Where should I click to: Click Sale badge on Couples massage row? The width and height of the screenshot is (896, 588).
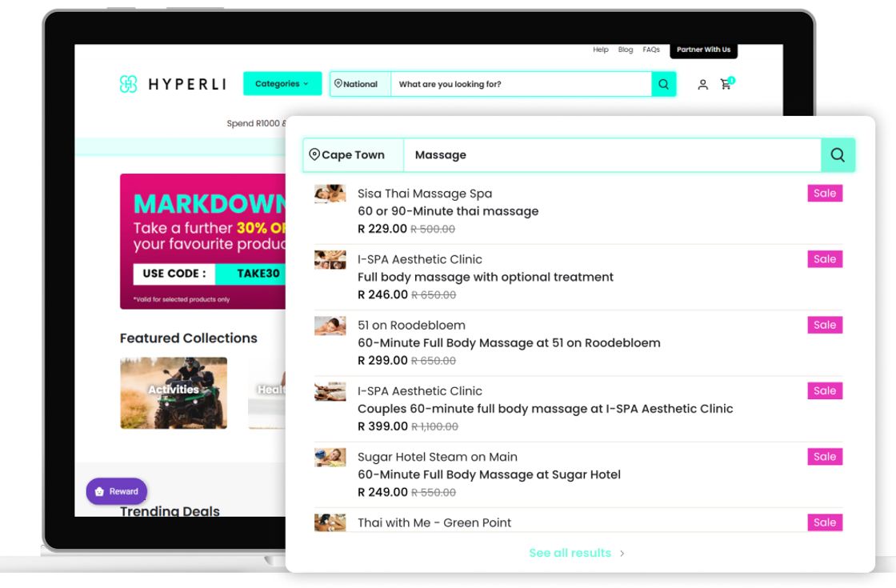tap(825, 390)
